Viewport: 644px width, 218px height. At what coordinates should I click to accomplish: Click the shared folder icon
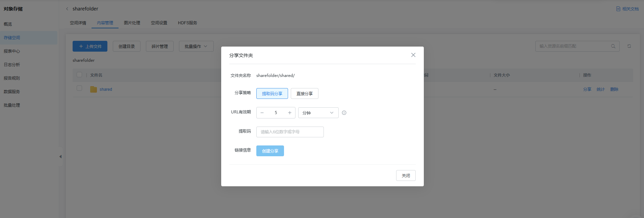[94, 89]
